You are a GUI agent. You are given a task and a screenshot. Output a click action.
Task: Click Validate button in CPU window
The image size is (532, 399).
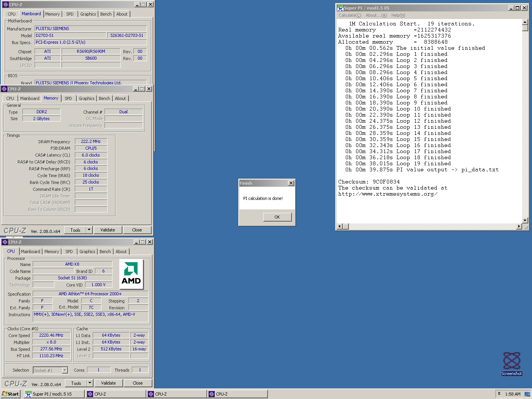[108, 383]
